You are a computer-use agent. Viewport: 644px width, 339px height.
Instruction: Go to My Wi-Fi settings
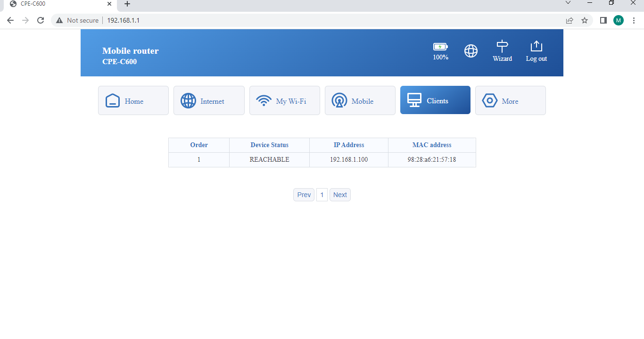(x=285, y=100)
